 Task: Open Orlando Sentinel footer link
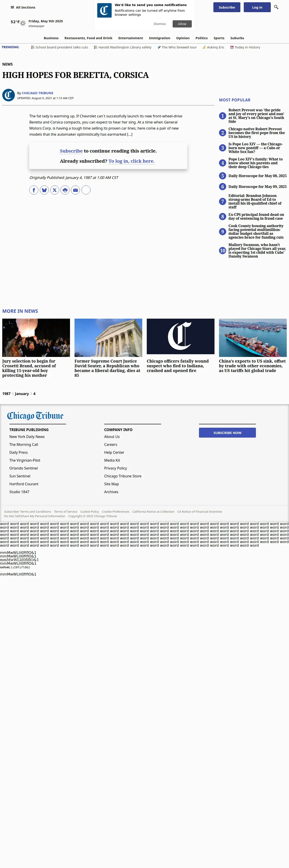click(x=24, y=468)
